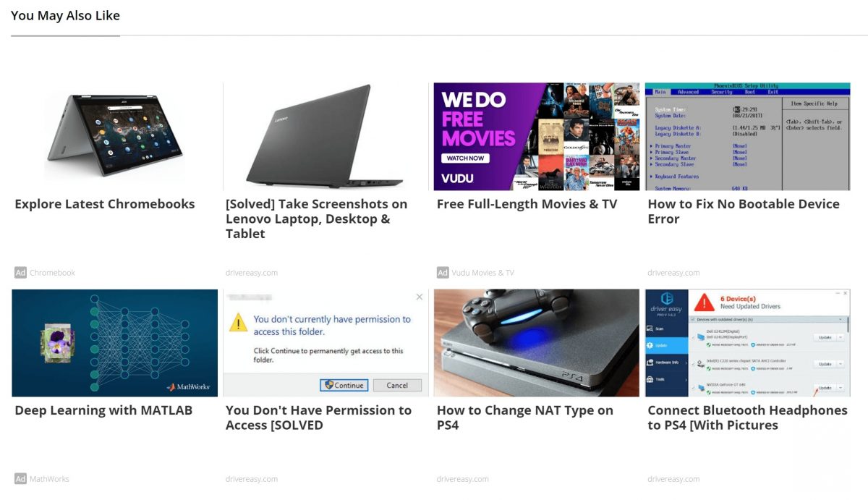Click the MATLAB neural network thumbnail

(x=114, y=343)
